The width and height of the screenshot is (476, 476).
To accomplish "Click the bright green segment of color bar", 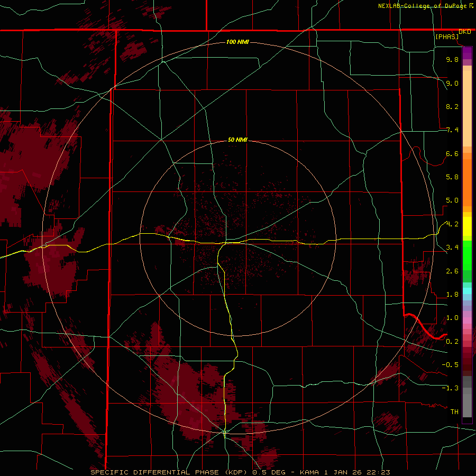I will pyautogui.click(x=467, y=255).
